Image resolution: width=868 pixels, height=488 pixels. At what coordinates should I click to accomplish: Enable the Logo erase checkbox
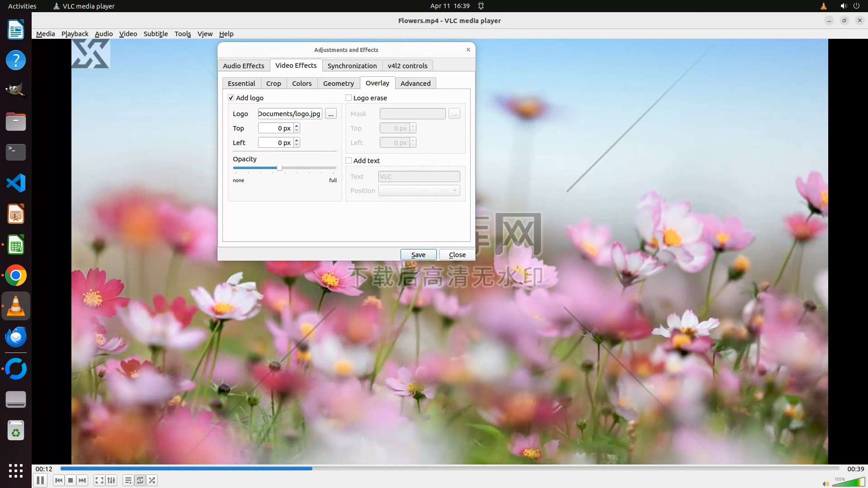(349, 98)
